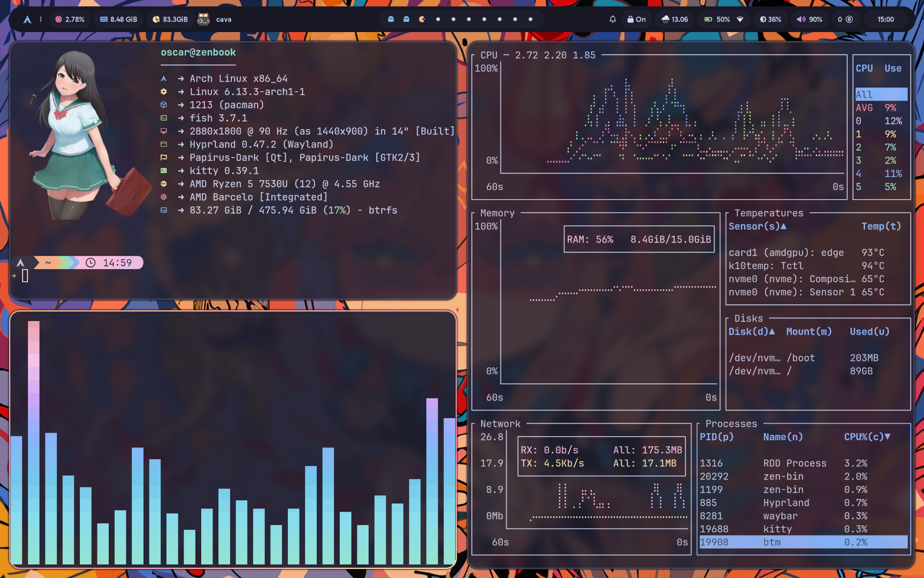This screenshot has height=578, width=924.
Task: Select the kitty process row PID 19688
Action: click(804, 529)
